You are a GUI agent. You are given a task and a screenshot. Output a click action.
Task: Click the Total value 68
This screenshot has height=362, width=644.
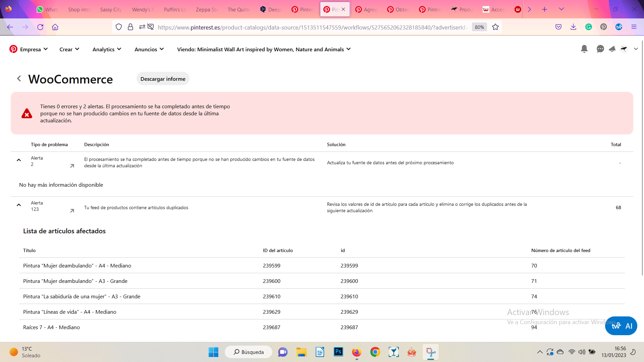pos(618,207)
